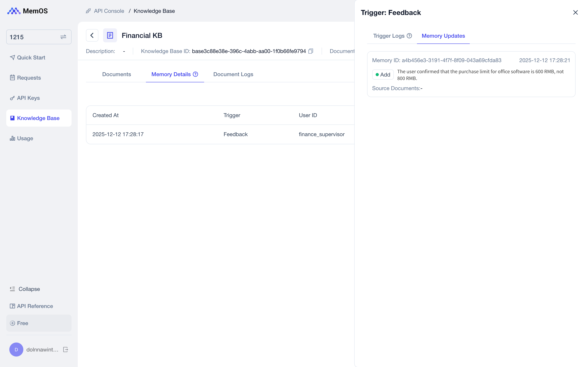Click the help icon beside Memory Details

[x=195, y=74]
